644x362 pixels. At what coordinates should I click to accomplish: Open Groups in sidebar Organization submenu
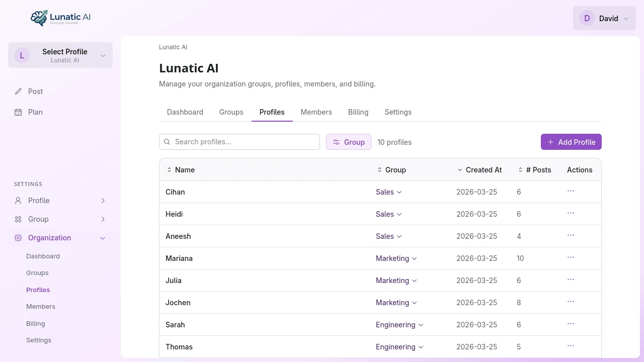(x=37, y=273)
